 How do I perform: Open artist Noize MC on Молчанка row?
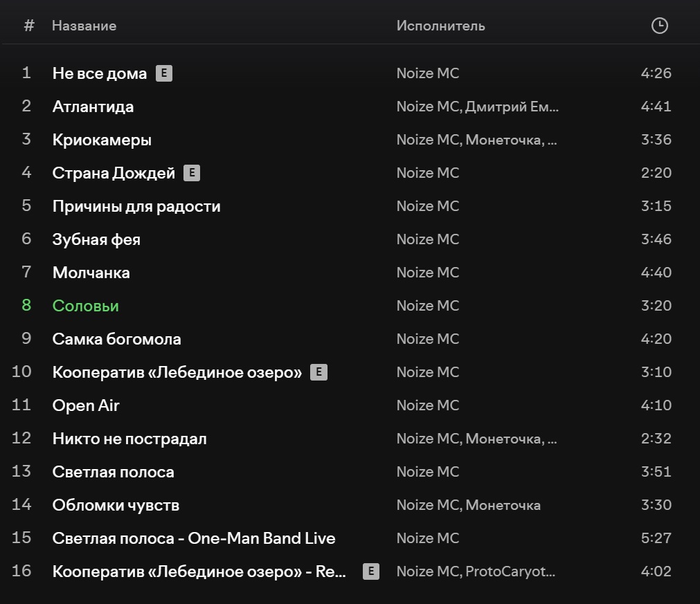click(428, 273)
